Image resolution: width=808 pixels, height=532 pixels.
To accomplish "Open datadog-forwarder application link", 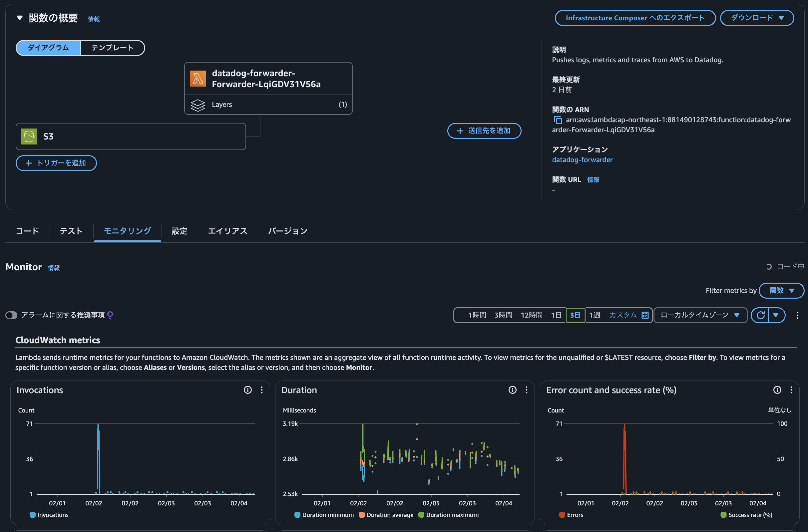I will (x=582, y=160).
